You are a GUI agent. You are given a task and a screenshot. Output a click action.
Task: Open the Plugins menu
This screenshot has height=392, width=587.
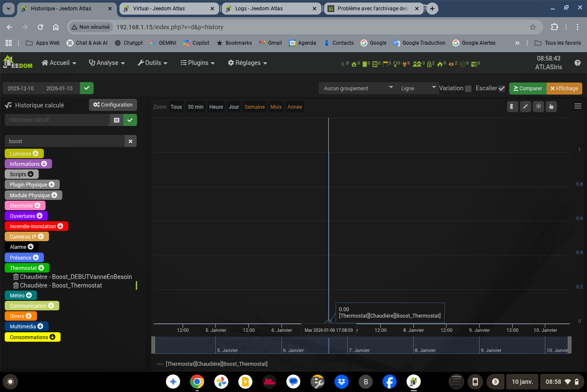[197, 63]
